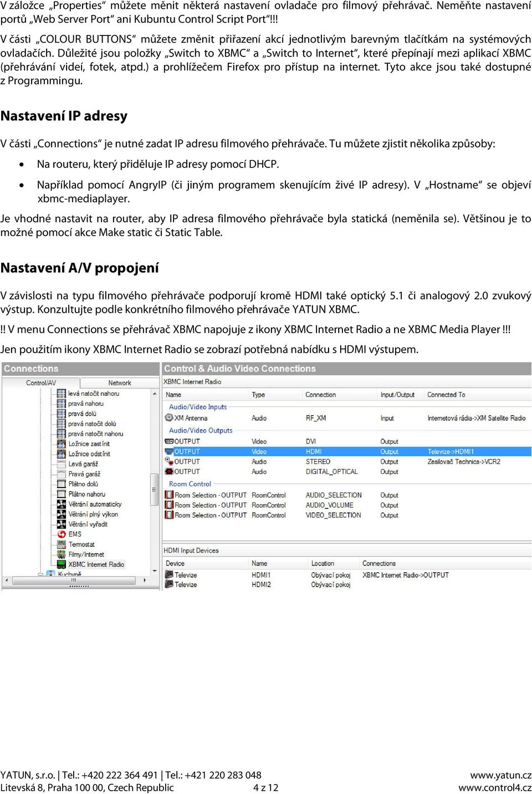Click the 'HDMI2' name cell
The height and width of the screenshot is (794, 532).
tap(261, 584)
